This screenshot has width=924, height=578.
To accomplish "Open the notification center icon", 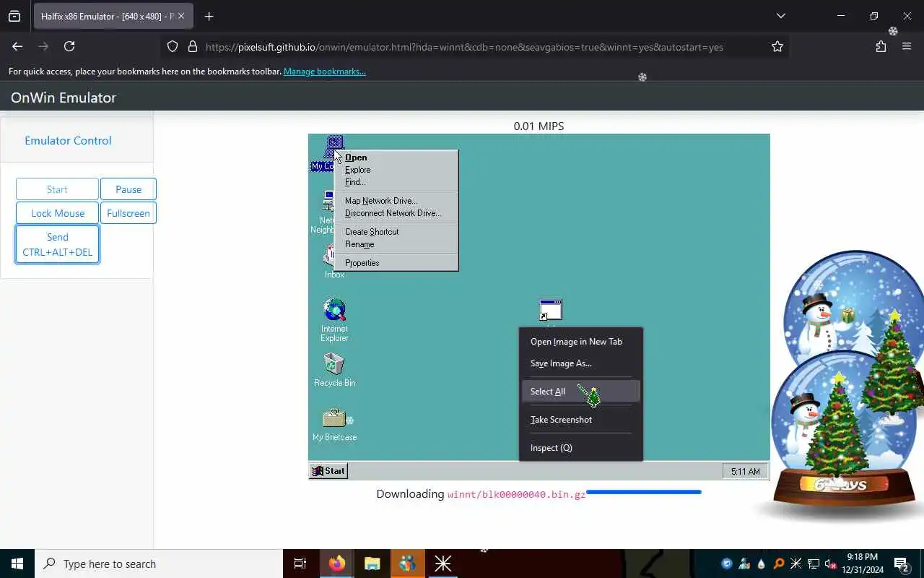I will pos(901,564).
